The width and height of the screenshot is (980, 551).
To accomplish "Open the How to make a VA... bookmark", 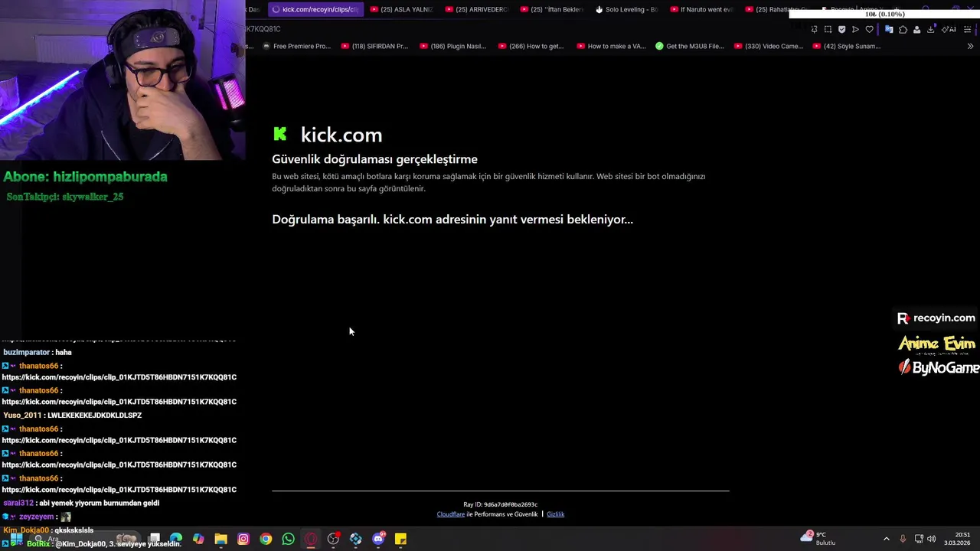I will point(611,46).
